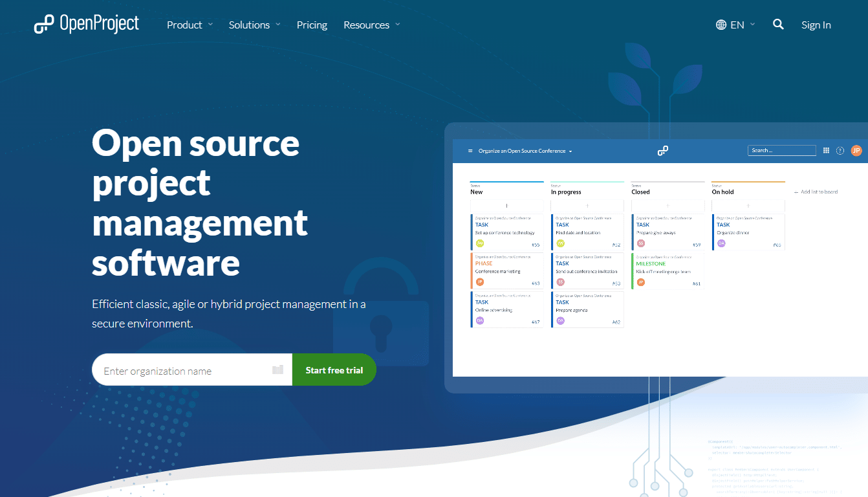Click the plus button under the New column

507,206
